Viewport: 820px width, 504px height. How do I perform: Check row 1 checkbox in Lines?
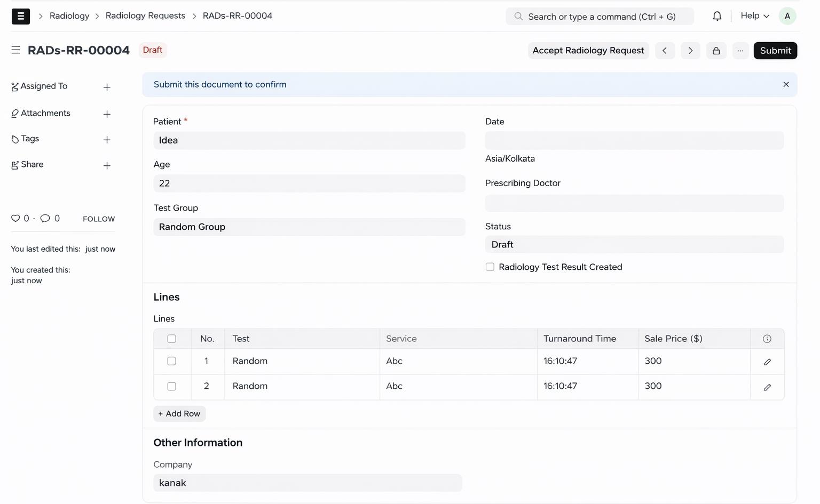171,361
